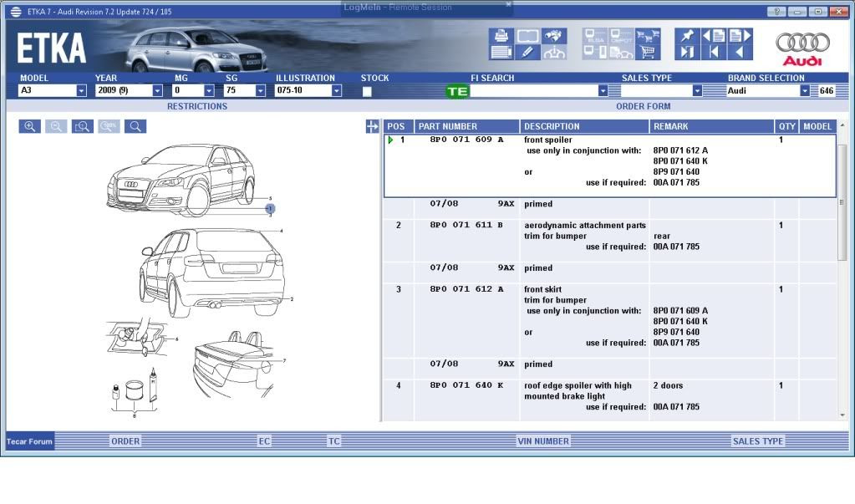Click the FI SEARCH input field
This screenshot has width=855, height=504.
[534, 91]
